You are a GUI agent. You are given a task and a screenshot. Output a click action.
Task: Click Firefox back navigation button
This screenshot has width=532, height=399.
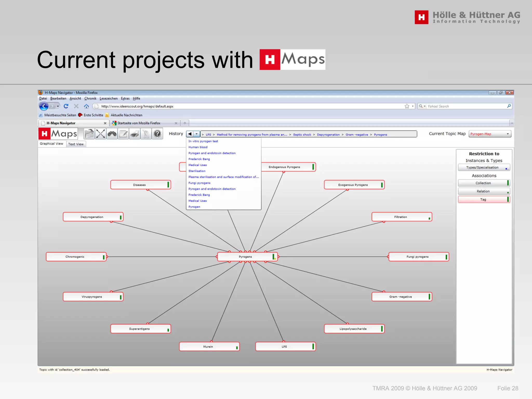pos(44,106)
